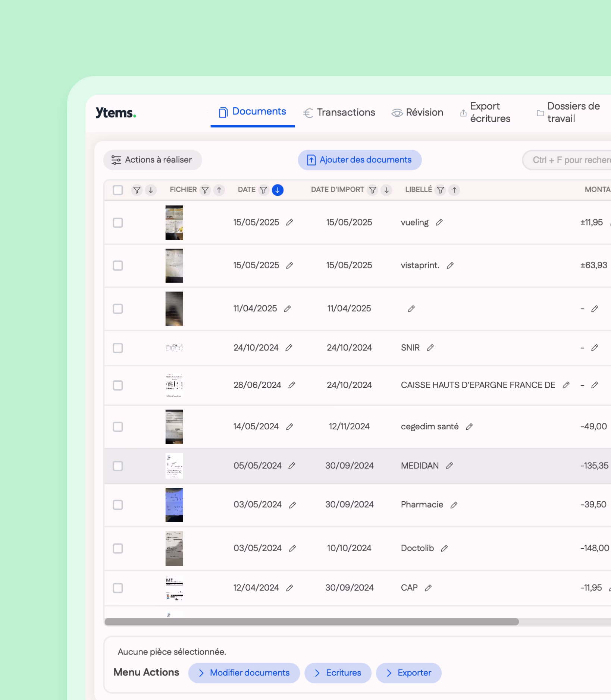Edit date 28/06/2024 pencil icon

coord(292,385)
